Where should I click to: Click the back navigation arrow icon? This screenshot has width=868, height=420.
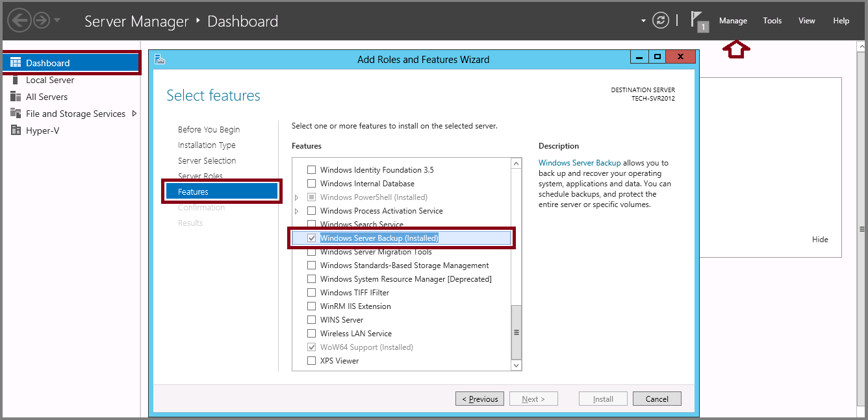[19, 21]
